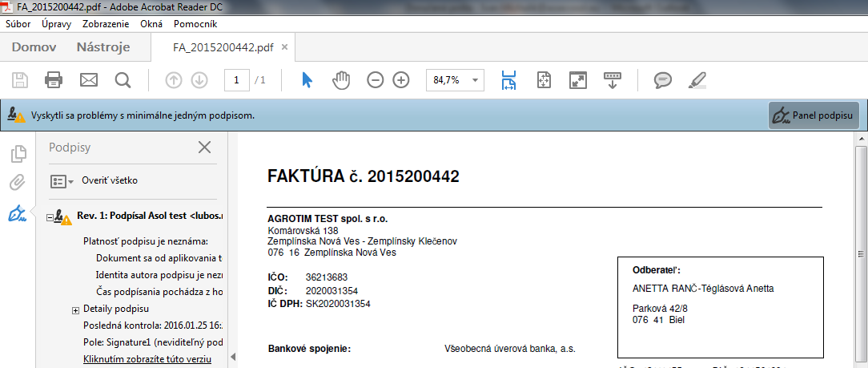This screenshot has width=868, height=368.
Task: Switch to full screen mode icon
Action: (x=578, y=80)
